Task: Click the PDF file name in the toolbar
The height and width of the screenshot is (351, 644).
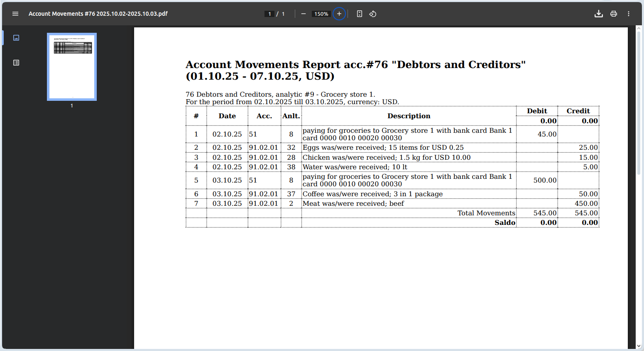Action: click(98, 14)
